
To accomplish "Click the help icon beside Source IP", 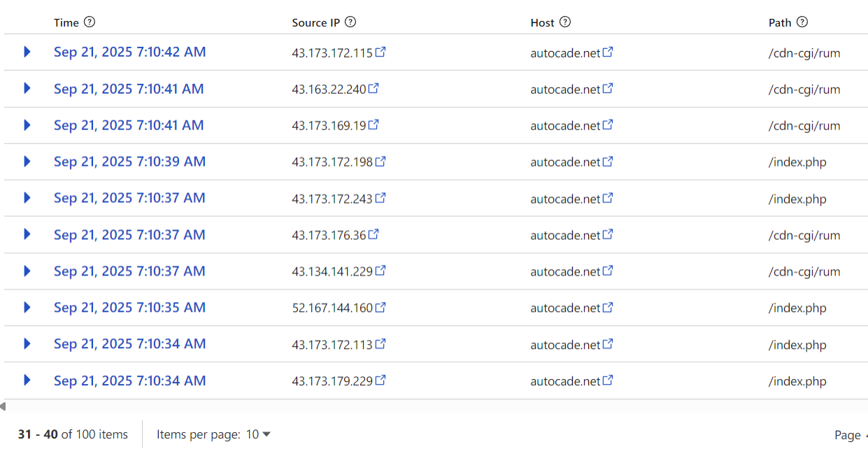I will [350, 22].
